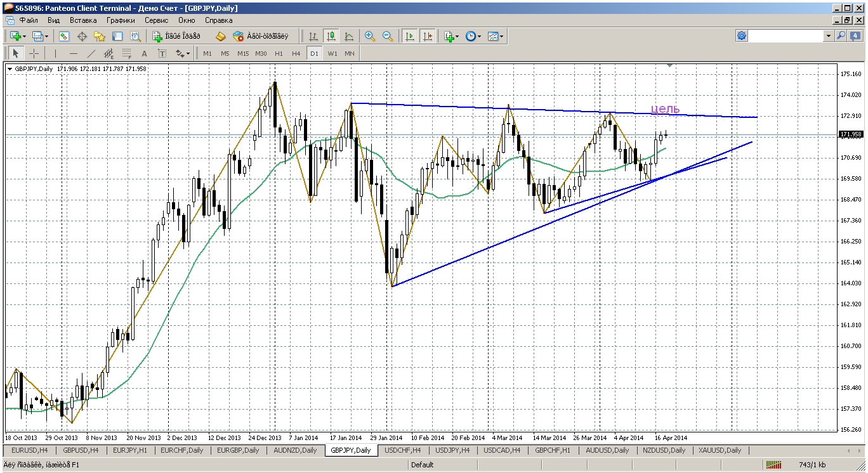
Task: Open MetaEditor with the yellow book icon
Action: point(220,36)
